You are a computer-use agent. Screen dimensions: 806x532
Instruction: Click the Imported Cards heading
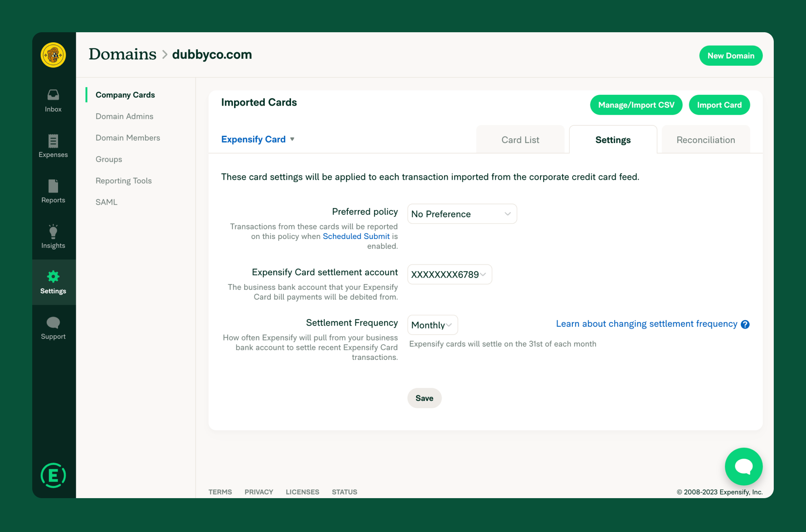coord(259,102)
